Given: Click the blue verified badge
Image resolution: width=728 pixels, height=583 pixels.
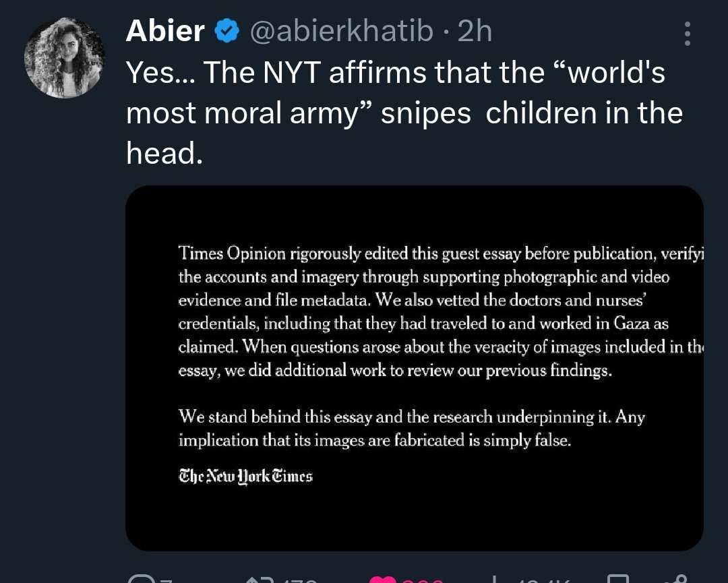Looking at the screenshot, I should [225, 32].
